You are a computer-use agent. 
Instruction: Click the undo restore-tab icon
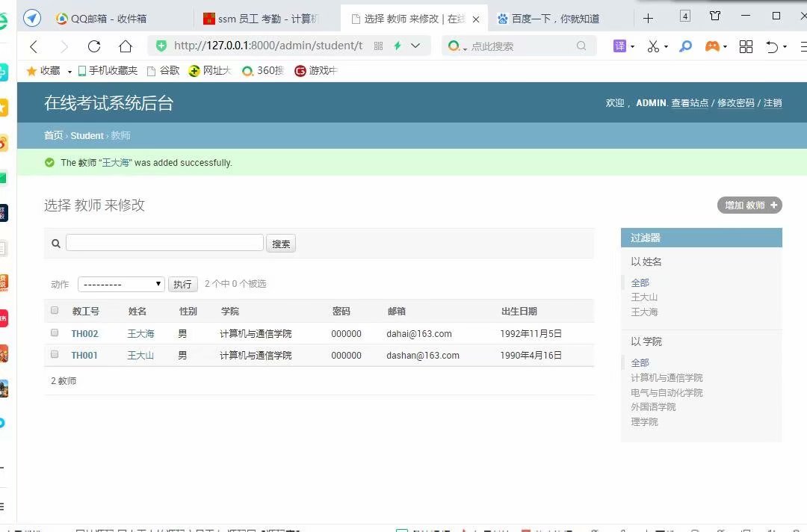[x=772, y=46]
